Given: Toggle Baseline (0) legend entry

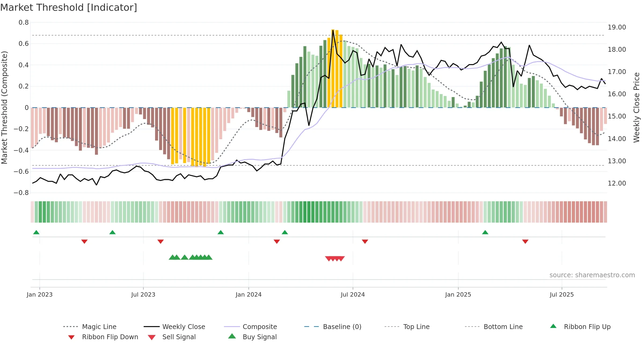Looking at the screenshot, I should pos(333,327).
